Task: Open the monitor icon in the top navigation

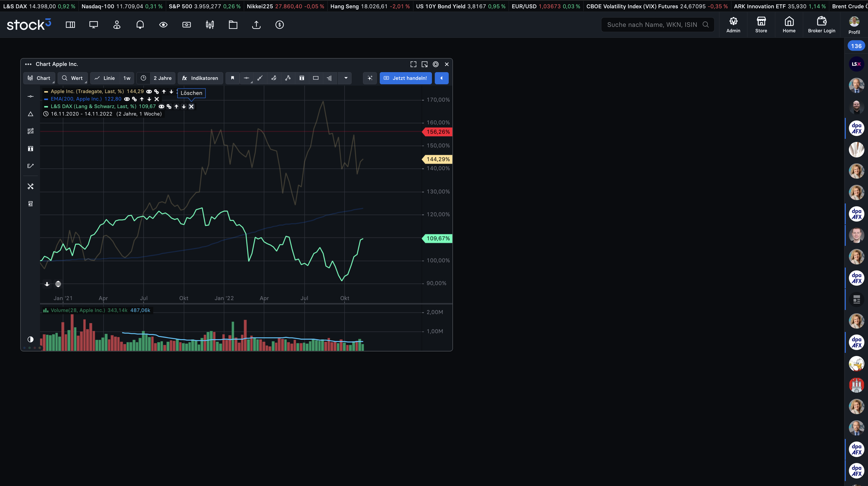Action: (93, 25)
